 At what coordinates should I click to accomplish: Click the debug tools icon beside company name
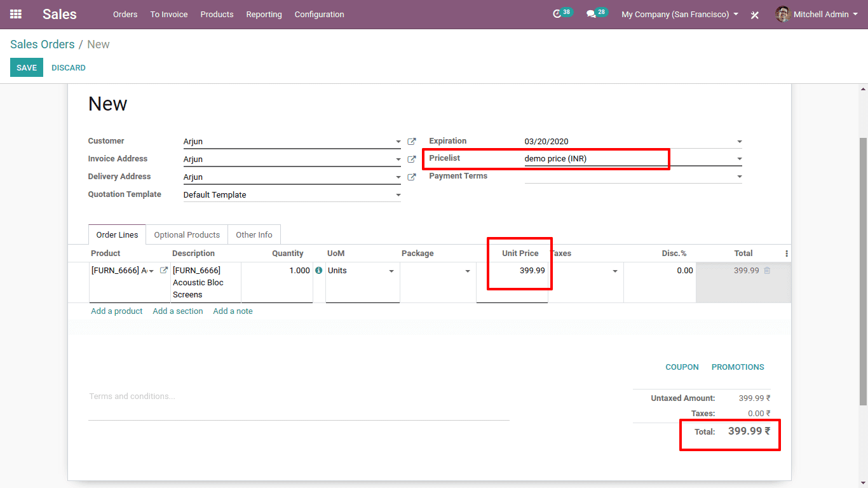(x=755, y=15)
